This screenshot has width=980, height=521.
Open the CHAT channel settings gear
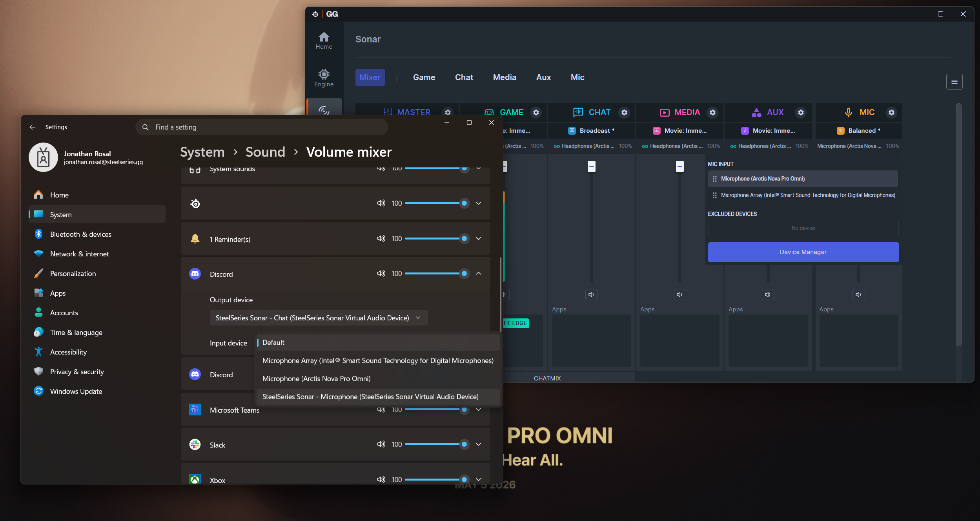pos(624,112)
